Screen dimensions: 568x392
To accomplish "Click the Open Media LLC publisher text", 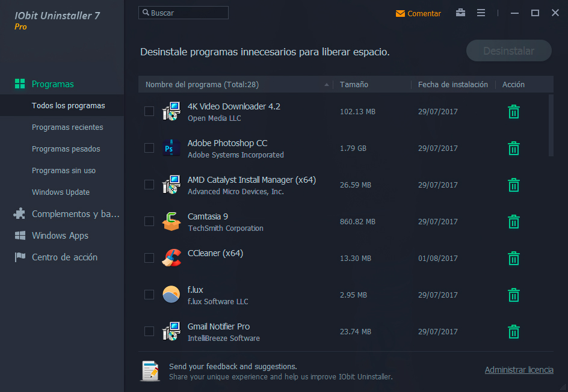I will point(214,118).
